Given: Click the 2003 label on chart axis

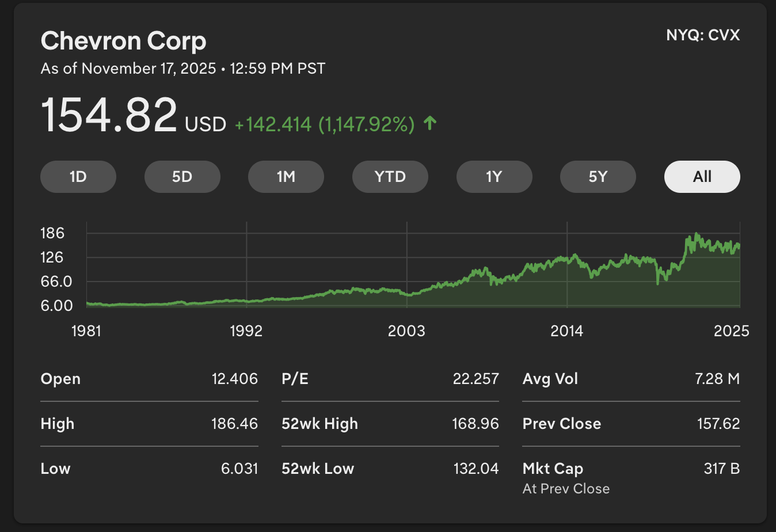Looking at the screenshot, I should pyautogui.click(x=406, y=331).
